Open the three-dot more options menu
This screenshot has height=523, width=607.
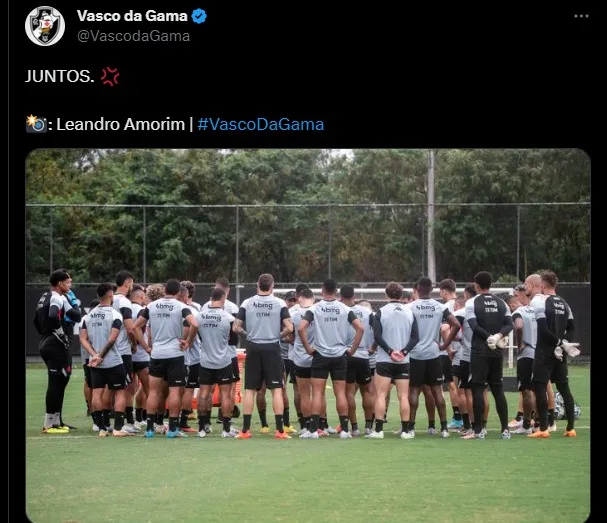tap(581, 16)
